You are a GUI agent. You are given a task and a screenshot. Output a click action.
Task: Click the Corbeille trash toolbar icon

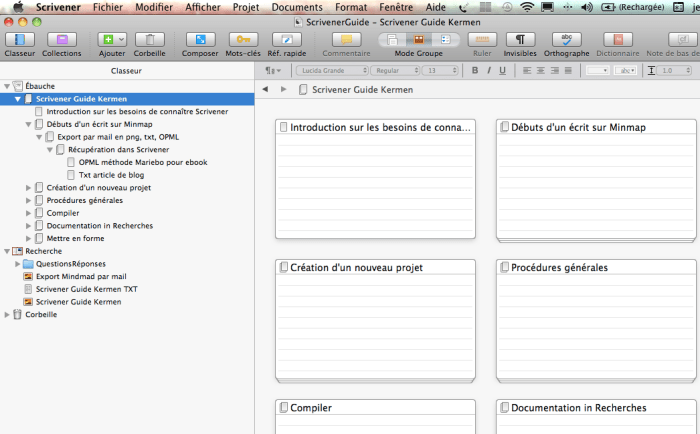tap(150, 40)
